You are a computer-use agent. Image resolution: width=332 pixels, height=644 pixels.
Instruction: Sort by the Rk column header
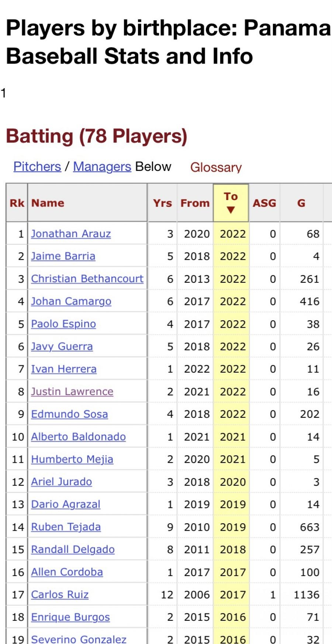[x=17, y=203]
